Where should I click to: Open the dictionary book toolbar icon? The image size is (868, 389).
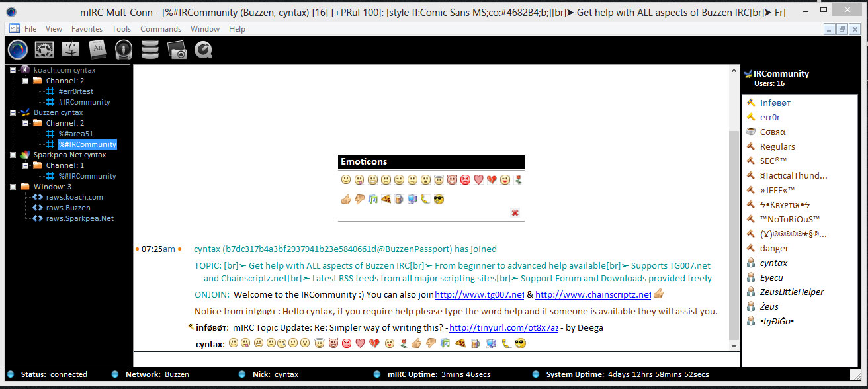pos(97,50)
